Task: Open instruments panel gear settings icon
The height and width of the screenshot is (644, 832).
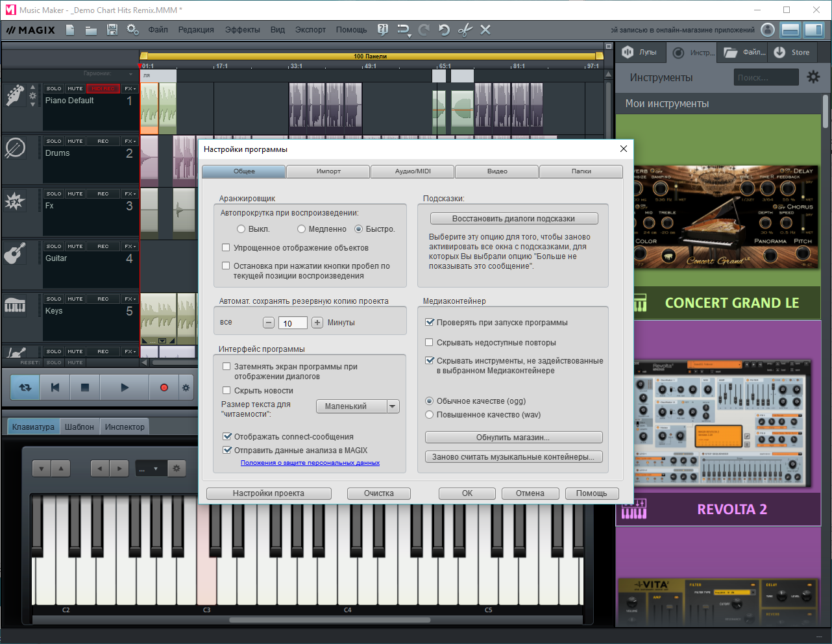Action: point(813,77)
